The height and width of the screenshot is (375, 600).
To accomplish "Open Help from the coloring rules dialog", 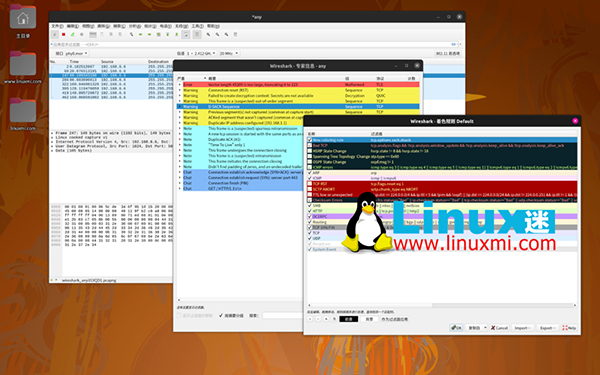I will pos(569,328).
